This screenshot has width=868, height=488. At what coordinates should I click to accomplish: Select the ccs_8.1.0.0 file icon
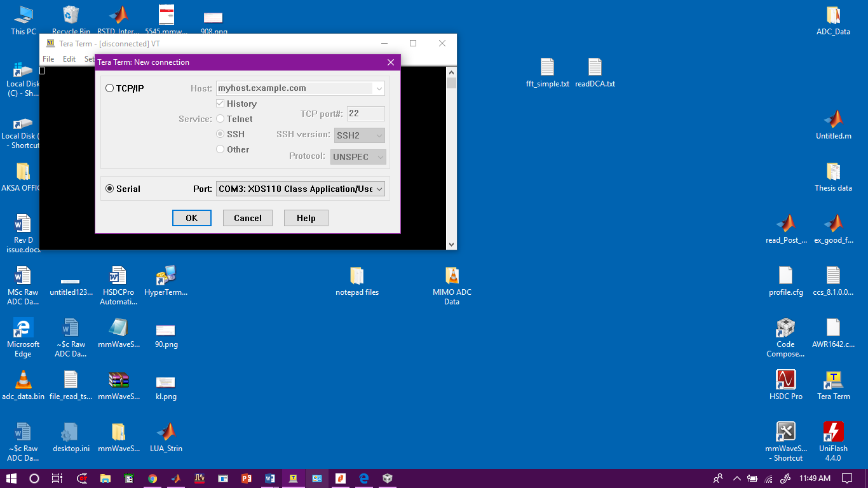coord(833,281)
